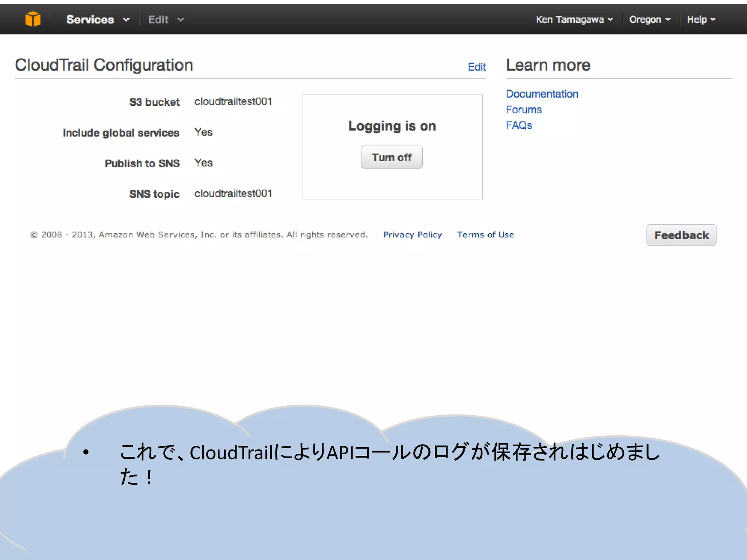Open the FAQs link
Viewport: 747px width, 560px height.
(519, 125)
